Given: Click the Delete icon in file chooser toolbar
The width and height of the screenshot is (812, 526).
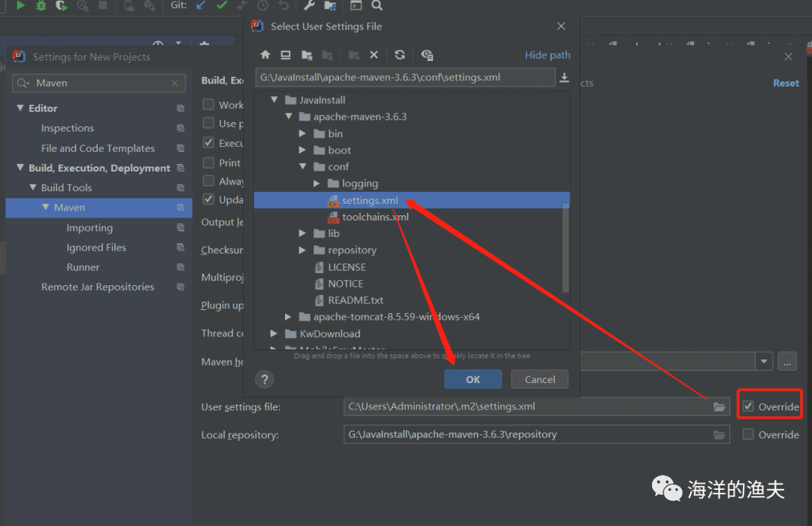Looking at the screenshot, I should point(374,55).
